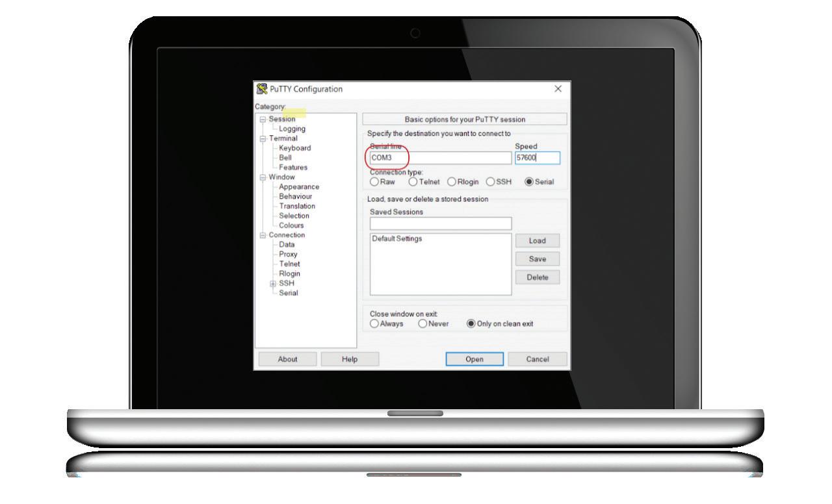The image size is (832, 504).
Task: Open the Appearance settings category
Action: click(299, 187)
